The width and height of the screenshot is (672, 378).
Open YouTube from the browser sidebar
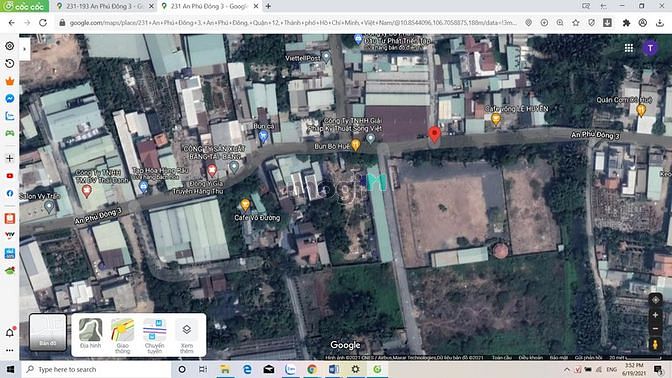pyautogui.click(x=9, y=176)
